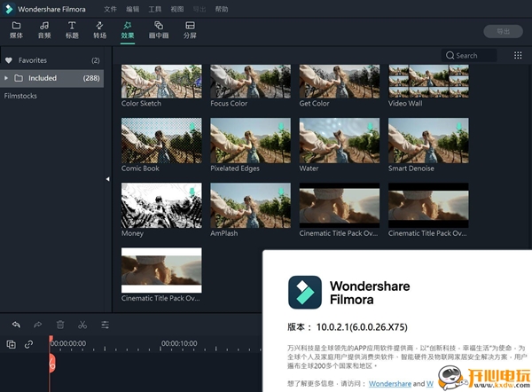Open the edit adjustments sliders icon
532x392 pixels.
(x=106, y=325)
